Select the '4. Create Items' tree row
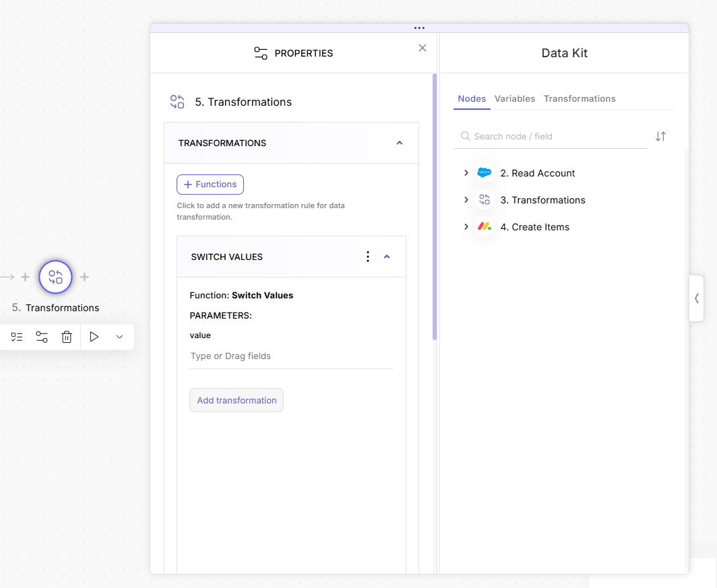Image resolution: width=717 pixels, height=588 pixels. tap(535, 227)
